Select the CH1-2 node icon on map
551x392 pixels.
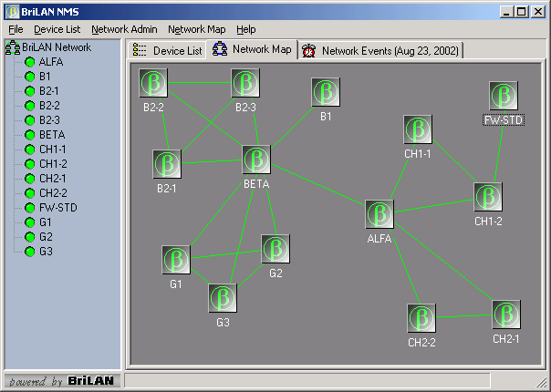click(x=488, y=197)
